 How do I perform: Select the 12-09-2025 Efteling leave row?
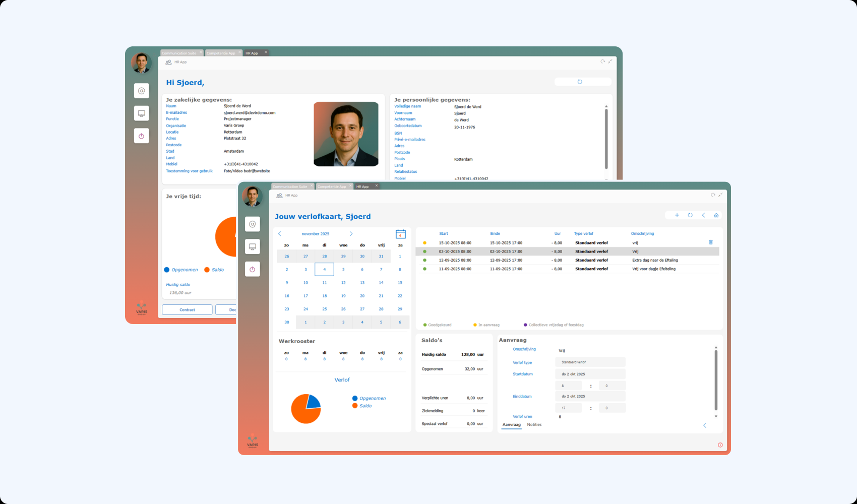(567, 260)
